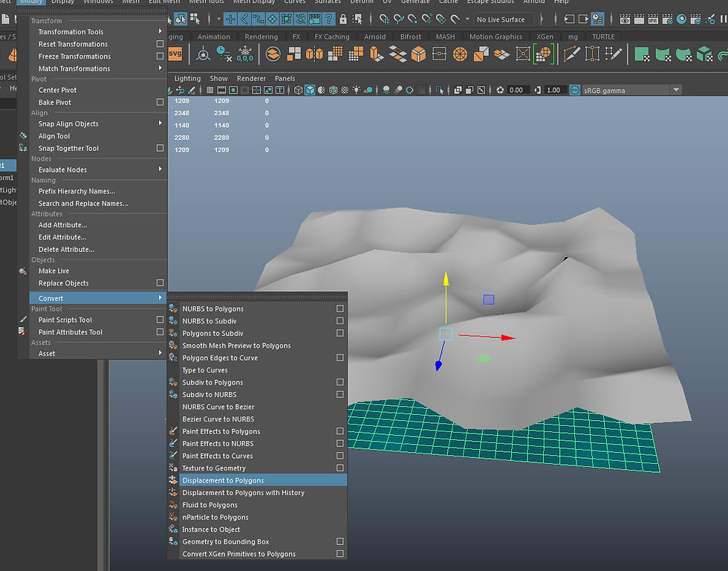
Task: Click the mirror geometry shelf icon
Action: [x=314, y=54]
